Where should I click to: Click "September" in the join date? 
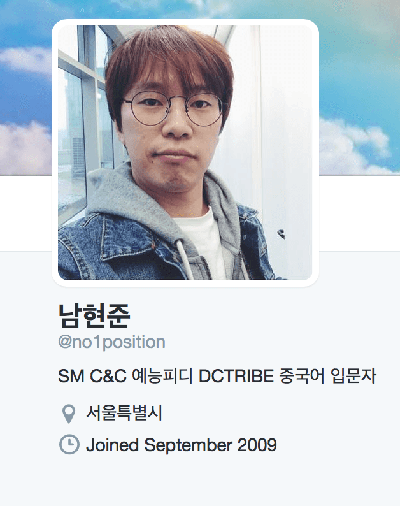(x=188, y=446)
